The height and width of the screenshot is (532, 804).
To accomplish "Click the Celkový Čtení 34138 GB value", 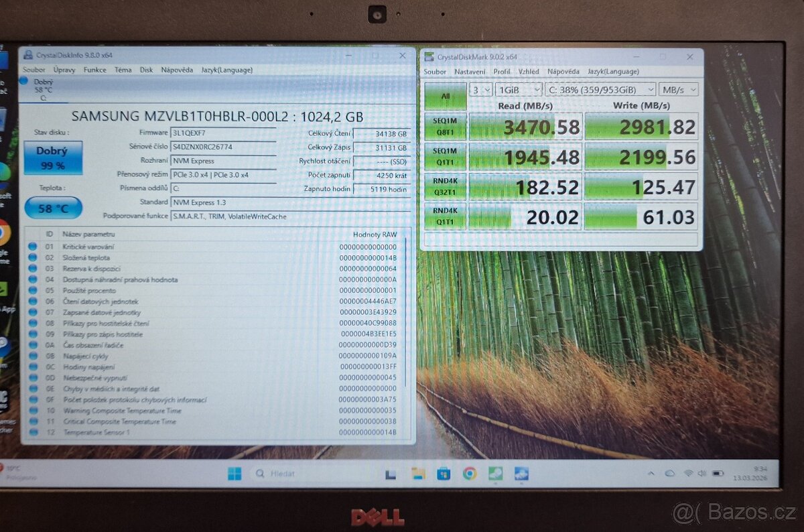I will tap(381, 134).
